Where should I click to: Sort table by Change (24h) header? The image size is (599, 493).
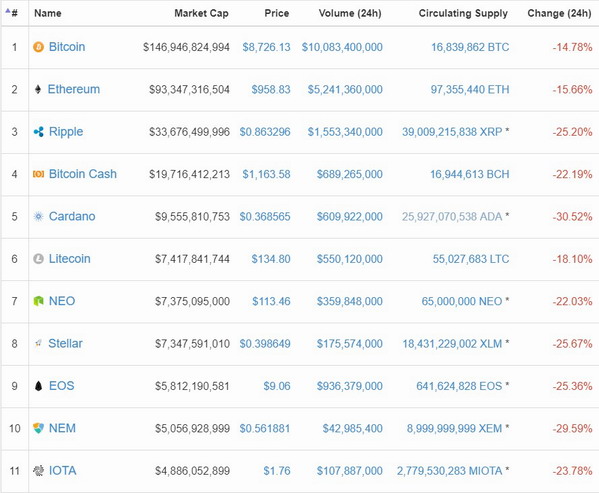pos(559,13)
